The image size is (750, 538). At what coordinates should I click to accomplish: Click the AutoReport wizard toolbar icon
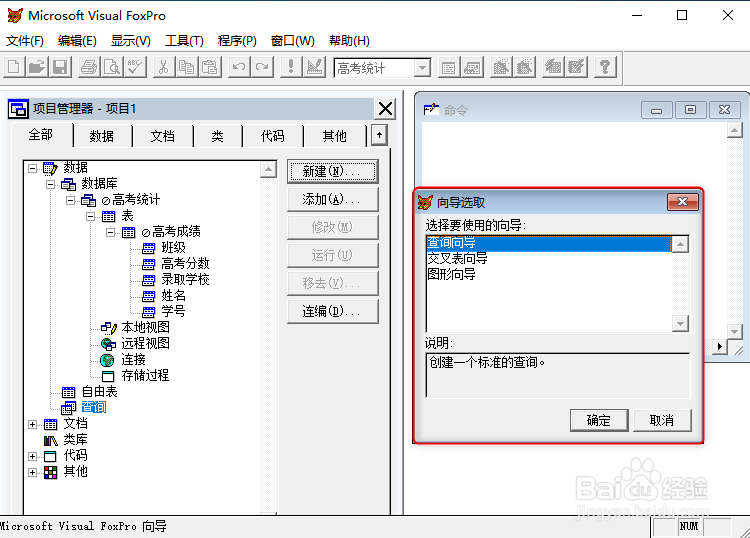click(576, 67)
